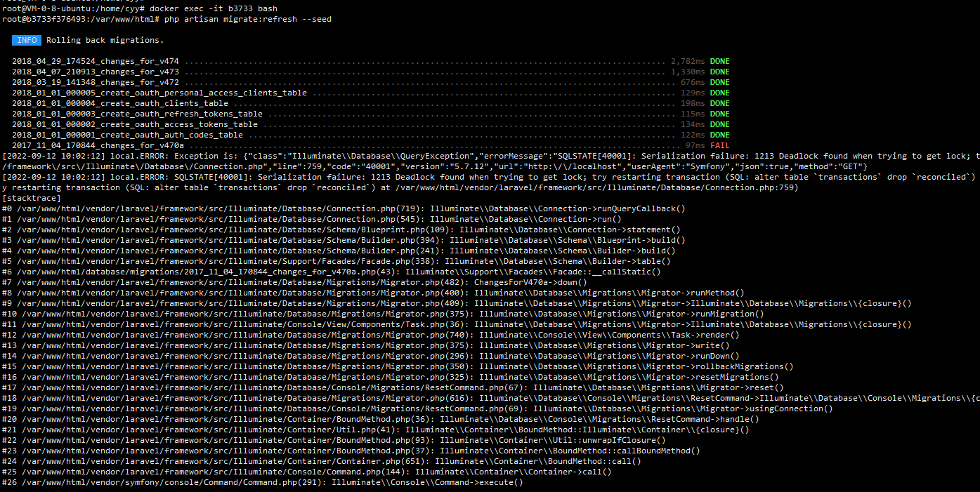Screen dimensions: 980x492
Task: Click the Rolling back migrations message
Action: point(105,40)
